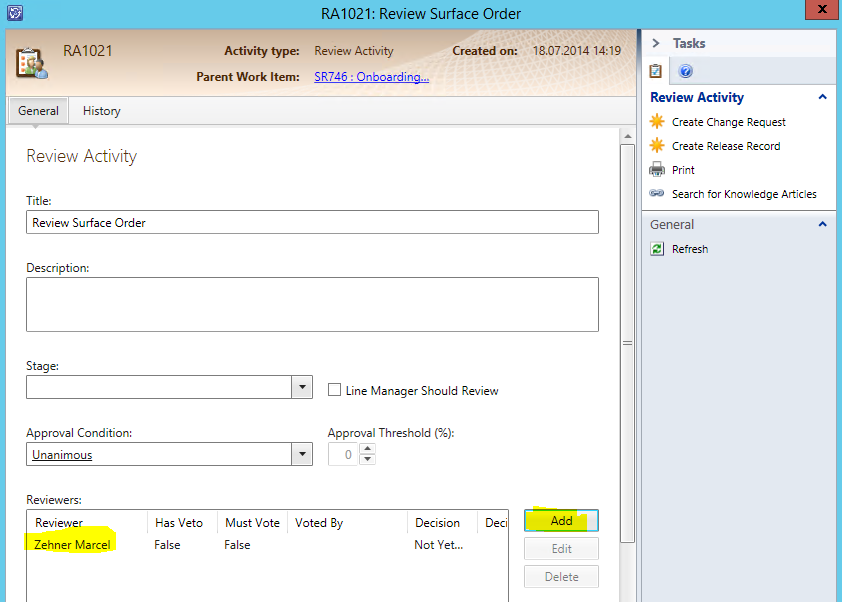Collapse the Review Activity task section
Image resolution: width=842 pixels, height=602 pixels.
click(x=822, y=97)
